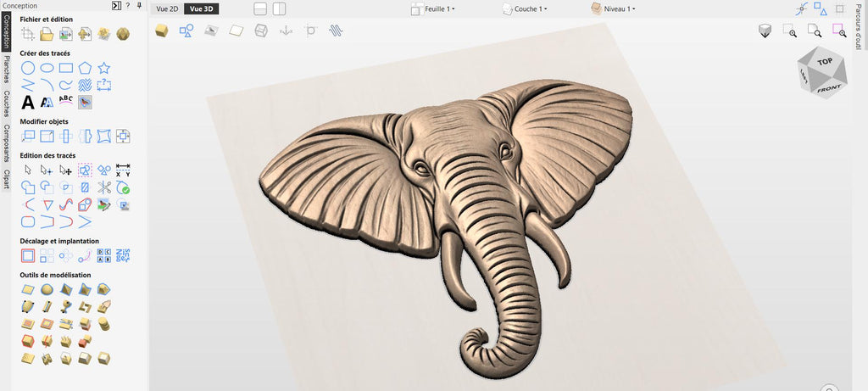Screen dimensions: 868x391
Task: Open the large A Draw Text tool
Action: pyautogui.click(x=28, y=103)
